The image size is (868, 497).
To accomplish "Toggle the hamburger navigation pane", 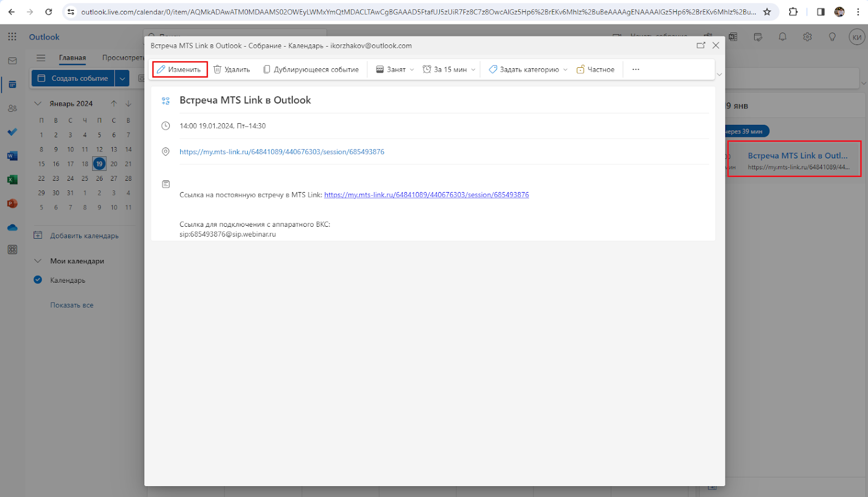I will point(41,58).
